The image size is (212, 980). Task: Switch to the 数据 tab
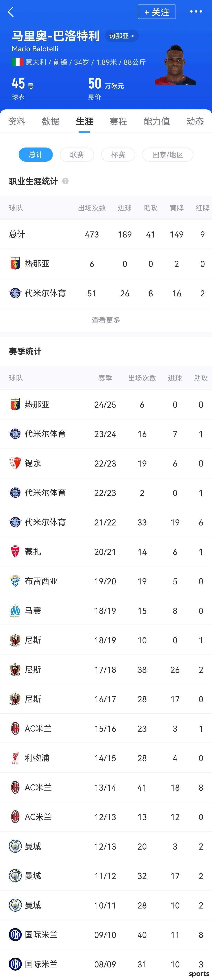tap(50, 121)
